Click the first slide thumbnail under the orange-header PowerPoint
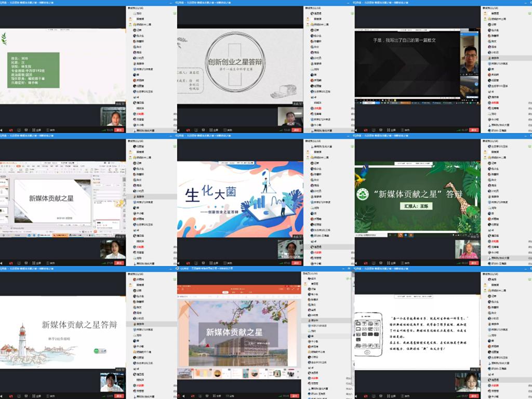The width and height of the screenshot is (532, 399). [x=185, y=373]
